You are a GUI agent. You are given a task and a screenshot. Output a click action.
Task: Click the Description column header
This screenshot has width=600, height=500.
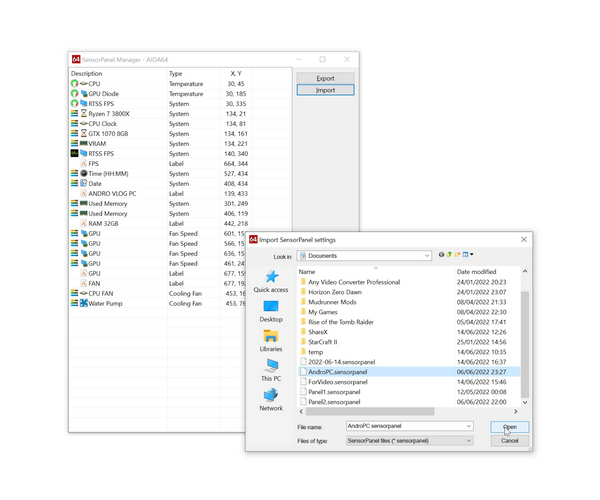pos(87,73)
